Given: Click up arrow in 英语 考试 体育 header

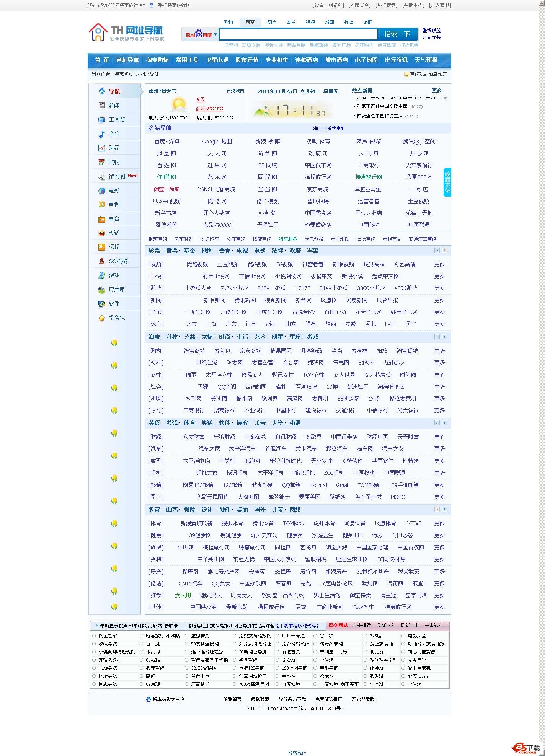Looking at the screenshot, I should (444, 423).
